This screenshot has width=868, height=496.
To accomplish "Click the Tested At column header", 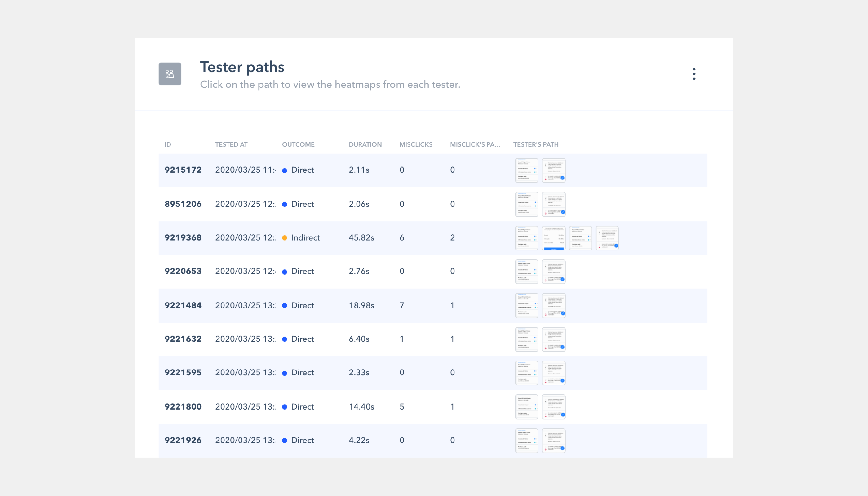I will (231, 144).
